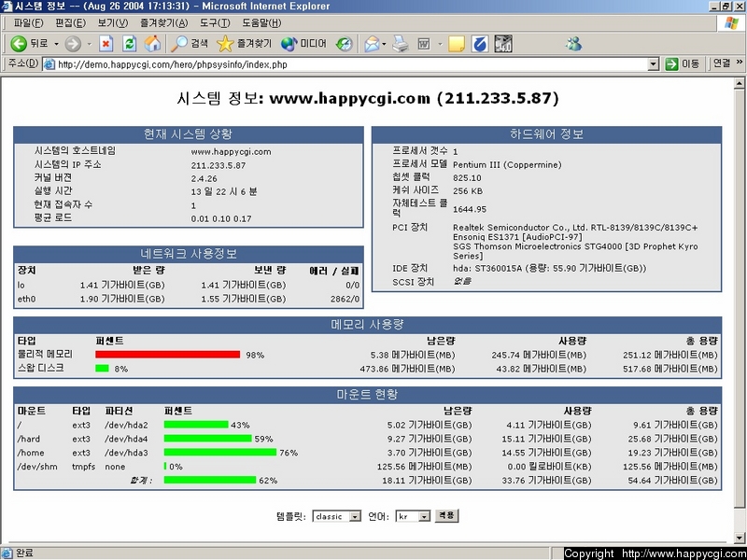Stop page loading with the red X icon

pos(106,44)
